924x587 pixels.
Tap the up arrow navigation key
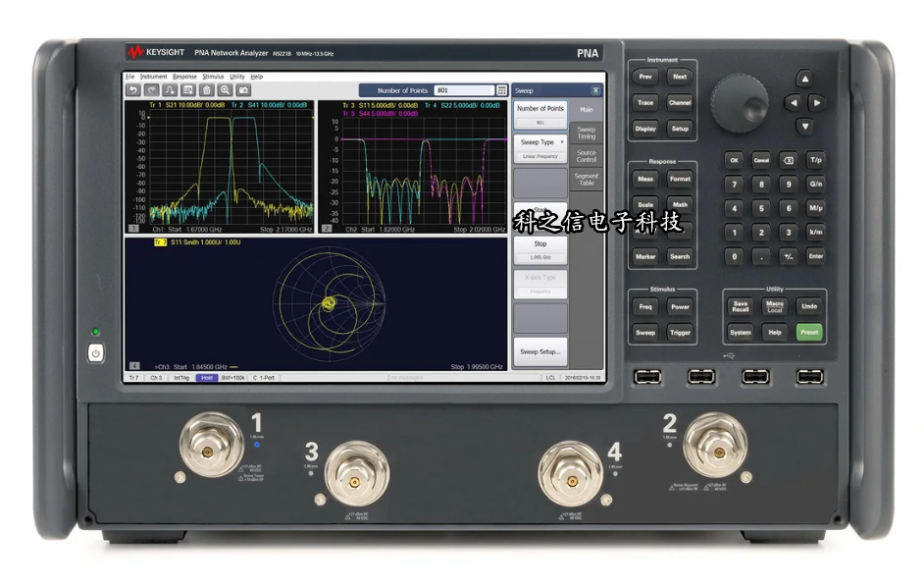[x=804, y=79]
